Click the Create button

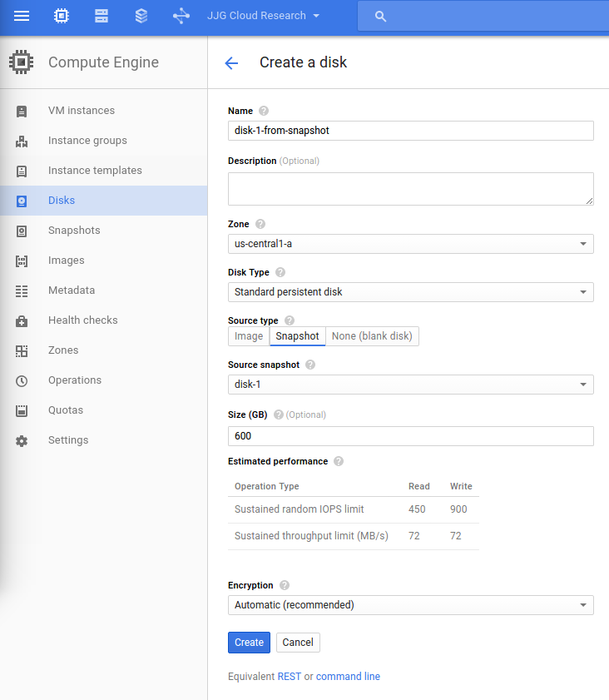[248, 642]
